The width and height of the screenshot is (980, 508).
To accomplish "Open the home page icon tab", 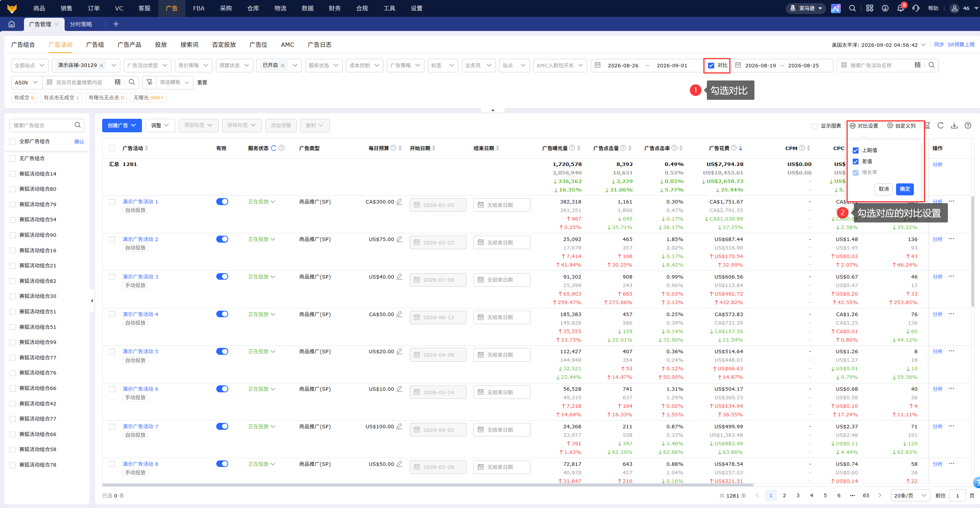I will pos(12,24).
